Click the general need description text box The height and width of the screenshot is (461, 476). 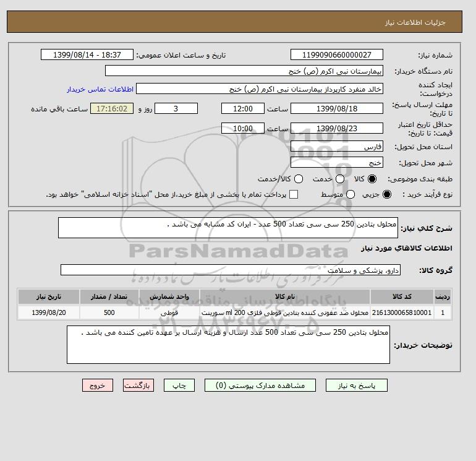[x=228, y=228]
